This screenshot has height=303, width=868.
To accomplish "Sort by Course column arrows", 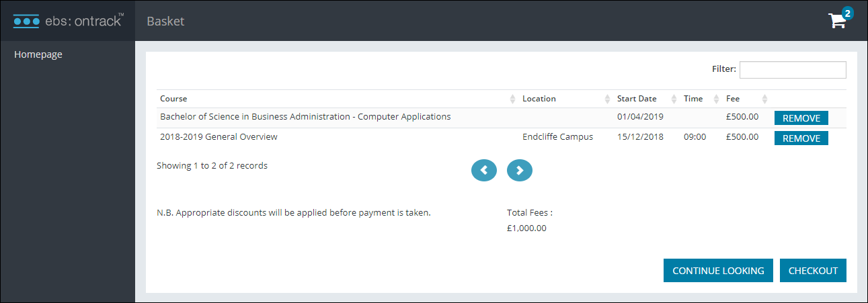I will tap(512, 99).
